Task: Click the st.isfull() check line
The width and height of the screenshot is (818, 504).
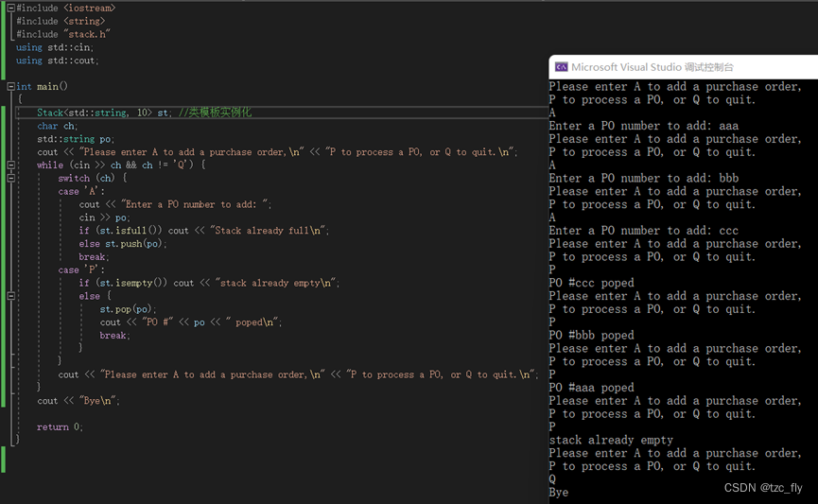Action: [x=204, y=231]
